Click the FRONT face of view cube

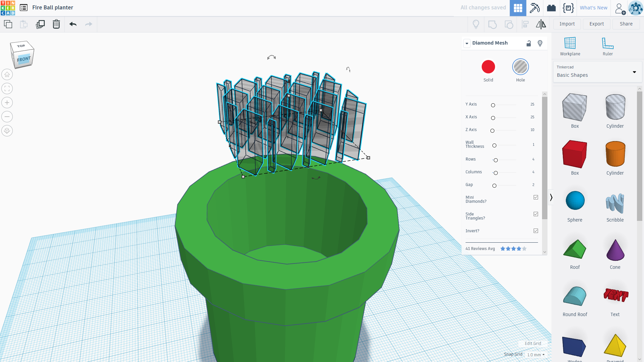[24, 59]
